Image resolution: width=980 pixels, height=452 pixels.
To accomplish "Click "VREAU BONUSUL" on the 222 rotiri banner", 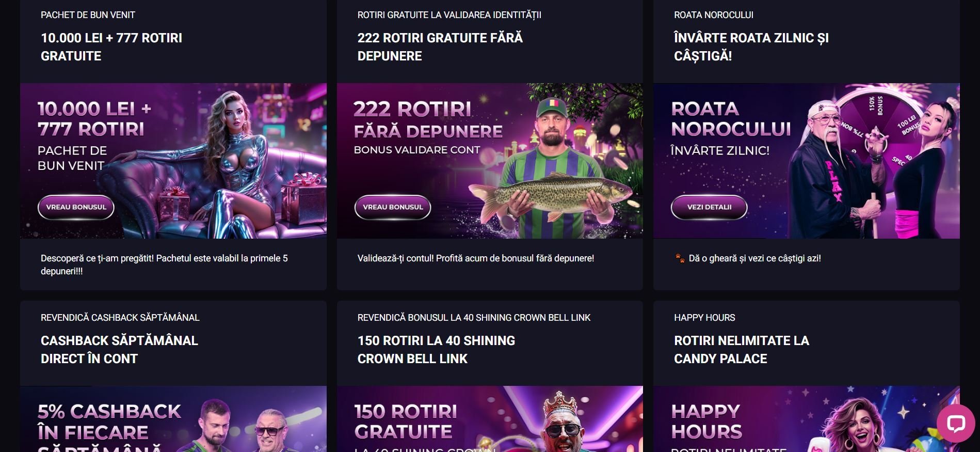I will [x=392, y=207].
